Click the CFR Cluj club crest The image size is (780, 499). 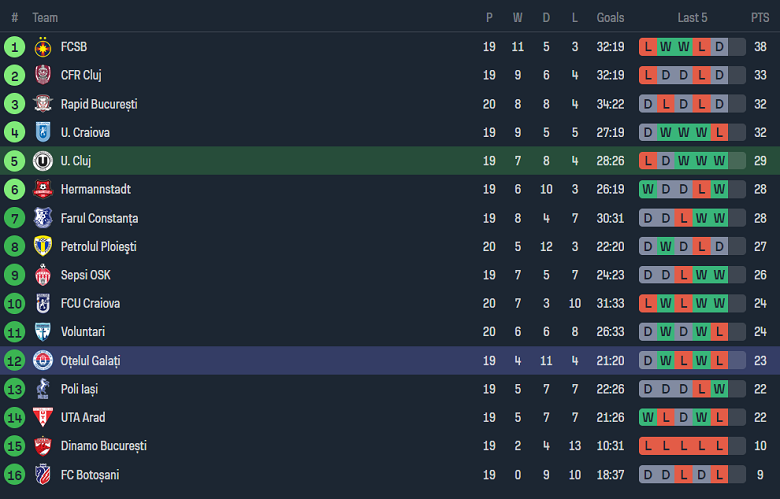(43, 75)
